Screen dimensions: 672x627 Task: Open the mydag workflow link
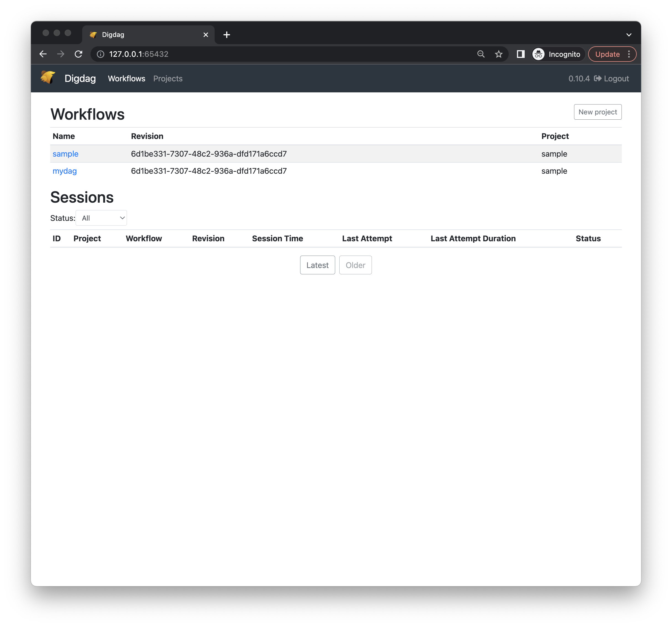coord(65,171)
